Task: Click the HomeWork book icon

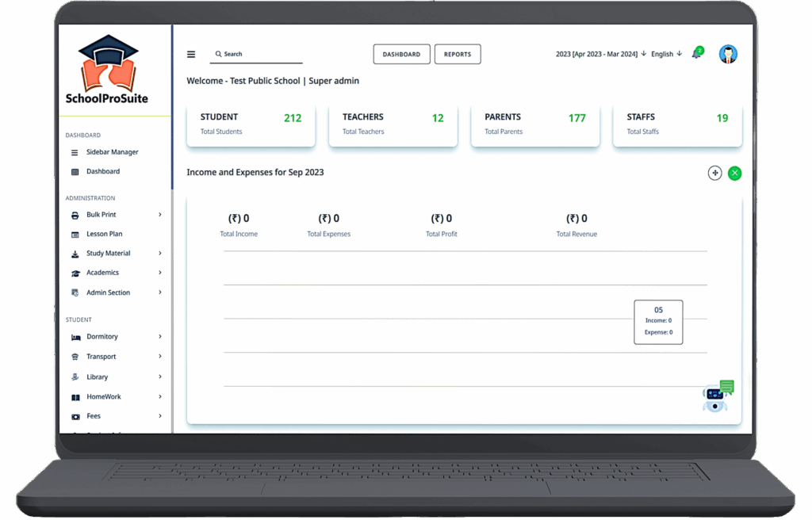Action: pyautogui.click(x=75, y=397)
